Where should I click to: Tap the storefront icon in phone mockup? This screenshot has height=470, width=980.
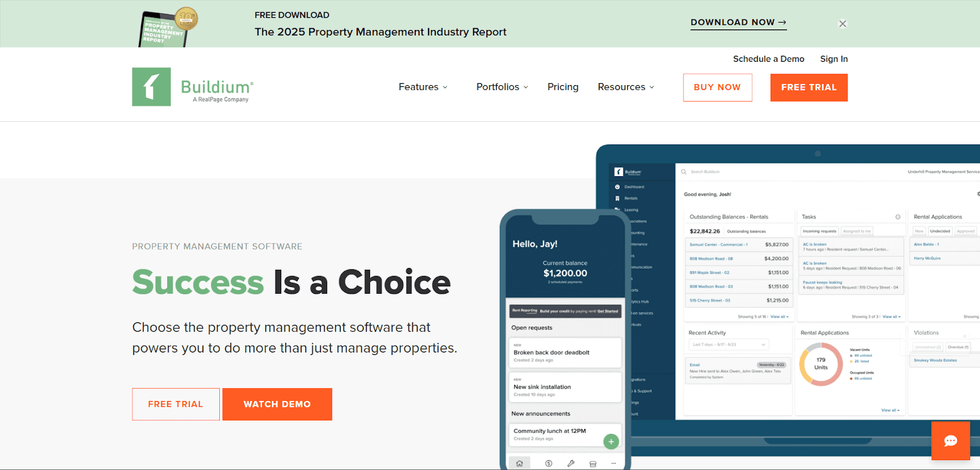pyautogui.click(x=593, y=464)
